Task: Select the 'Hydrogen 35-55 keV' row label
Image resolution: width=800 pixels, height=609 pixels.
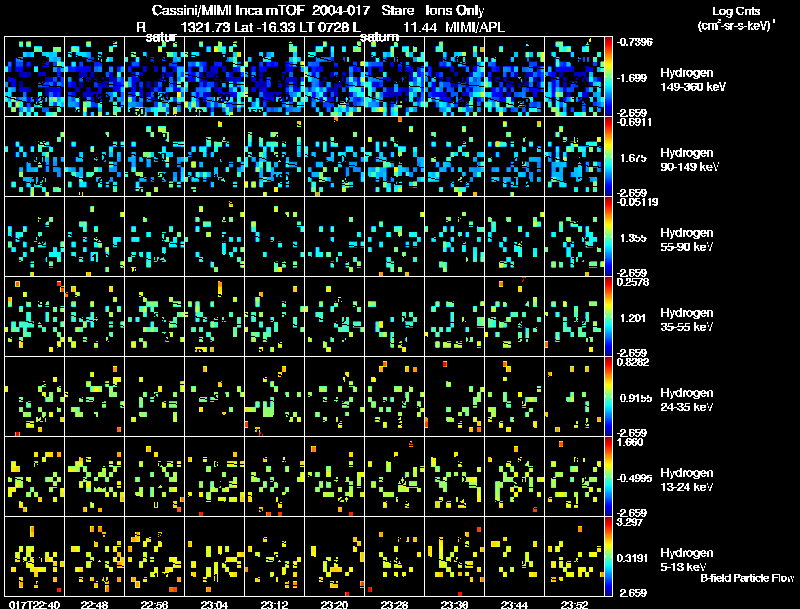Action: tap(687, 320)
